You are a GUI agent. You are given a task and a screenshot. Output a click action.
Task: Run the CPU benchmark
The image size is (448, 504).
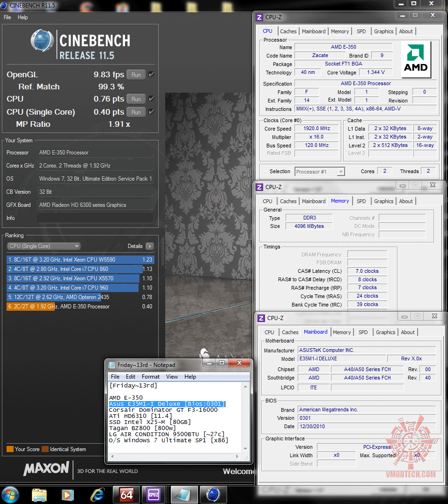pos(136,99)
